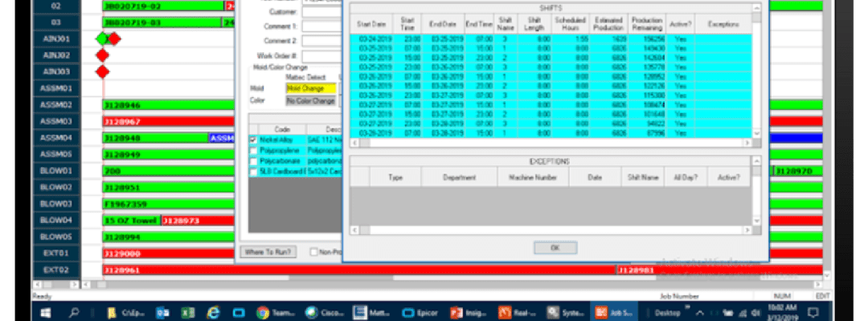868x321 pixels.
Task: Click down arrow of Exceptions table scrollbar
Action: [x=757, y=221]
